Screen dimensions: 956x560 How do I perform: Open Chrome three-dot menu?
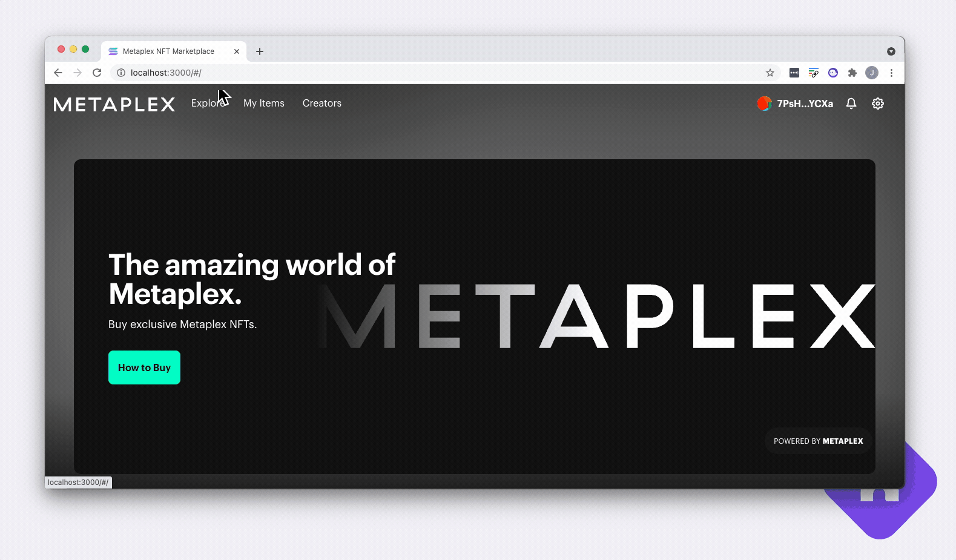pos(891,73)
